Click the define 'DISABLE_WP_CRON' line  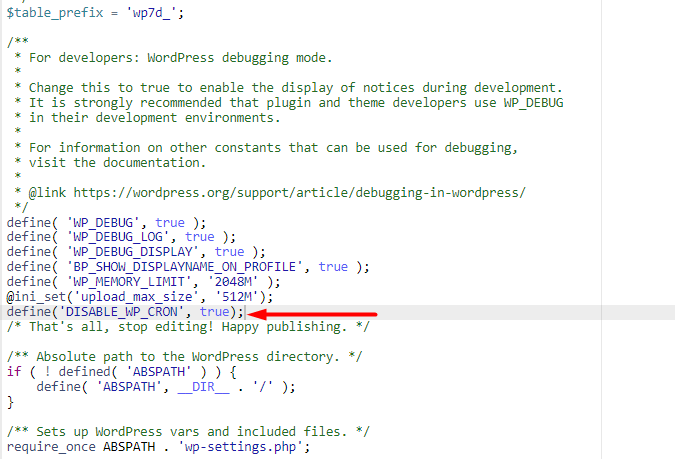pos(125,312)
